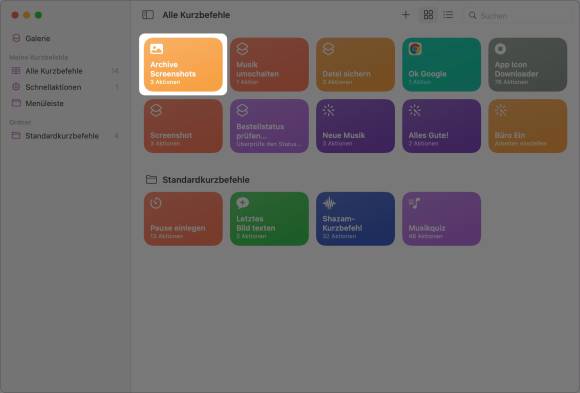This screenshot has width=580, height=393.
Task: Click the Galerie sidebar icon
Action: pyautogui.click(x=16, y=38)
